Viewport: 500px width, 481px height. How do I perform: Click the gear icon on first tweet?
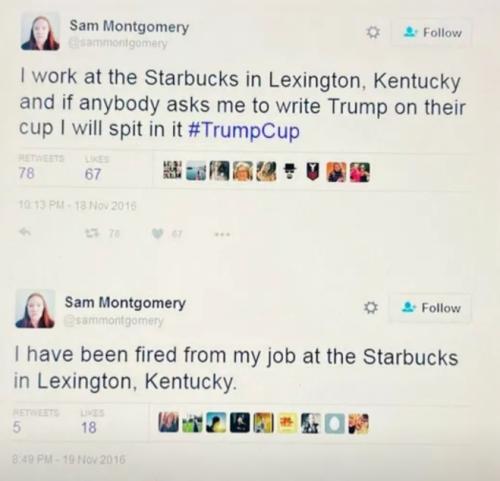tap(373, 33)
